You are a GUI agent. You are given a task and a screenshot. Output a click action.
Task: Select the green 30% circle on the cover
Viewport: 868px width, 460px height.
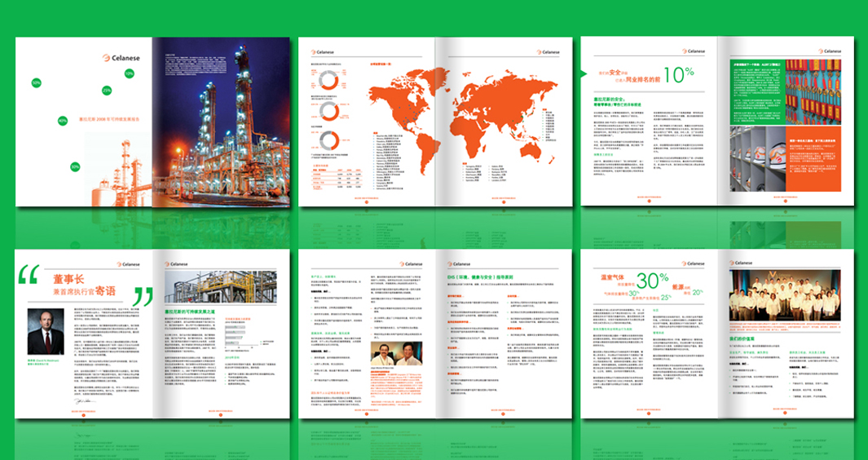click(75, 166)
